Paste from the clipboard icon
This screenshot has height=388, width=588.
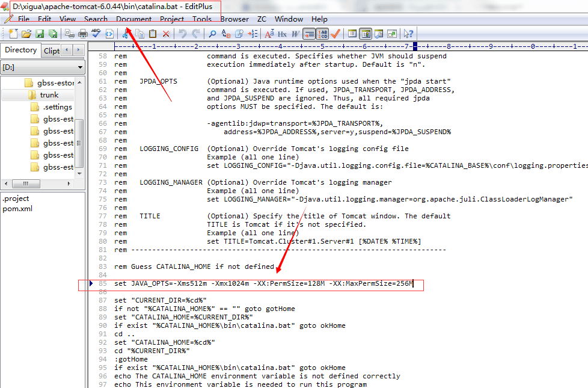coord(153,34)
